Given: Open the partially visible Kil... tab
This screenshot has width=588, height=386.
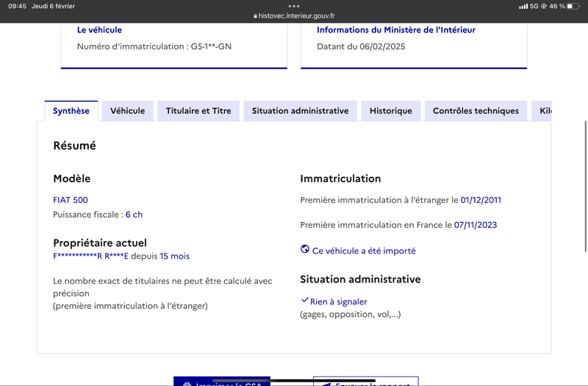Looking at the screenshot, I should (542, 111).
